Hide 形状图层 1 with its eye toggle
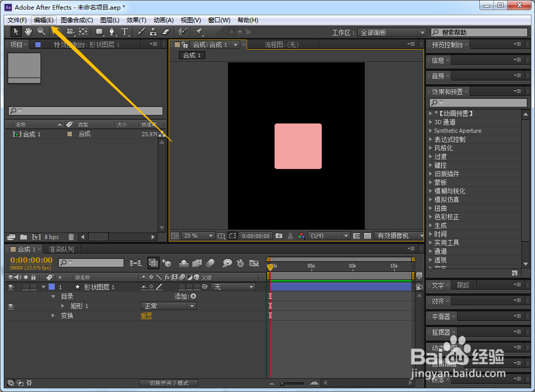535x392 pixels. [11, 287]
